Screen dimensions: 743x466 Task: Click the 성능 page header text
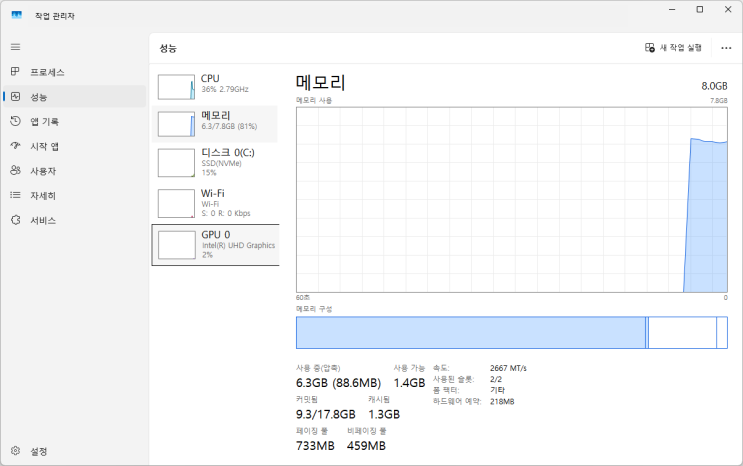pyautogui.click(x=168, y=48)
